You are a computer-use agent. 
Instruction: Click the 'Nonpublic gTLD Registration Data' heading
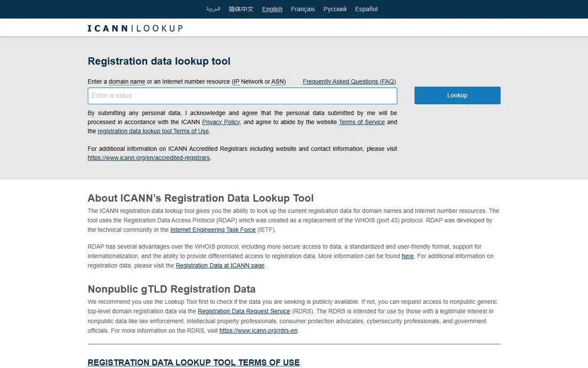172,289
